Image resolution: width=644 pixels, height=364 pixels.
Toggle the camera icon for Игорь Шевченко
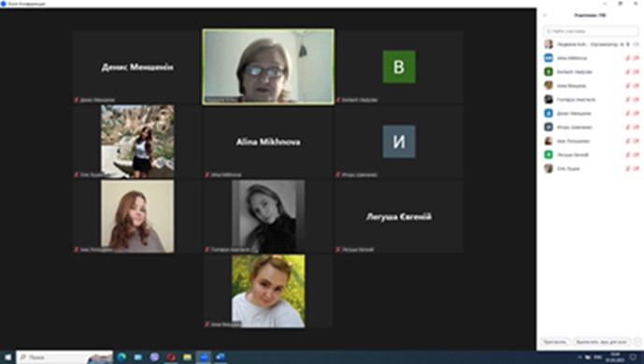coord(636,127)
